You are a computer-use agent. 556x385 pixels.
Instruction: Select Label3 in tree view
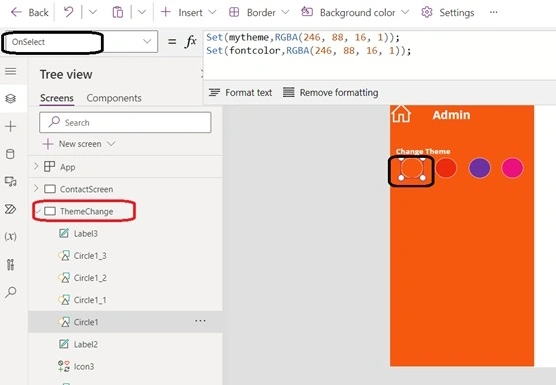85,234
